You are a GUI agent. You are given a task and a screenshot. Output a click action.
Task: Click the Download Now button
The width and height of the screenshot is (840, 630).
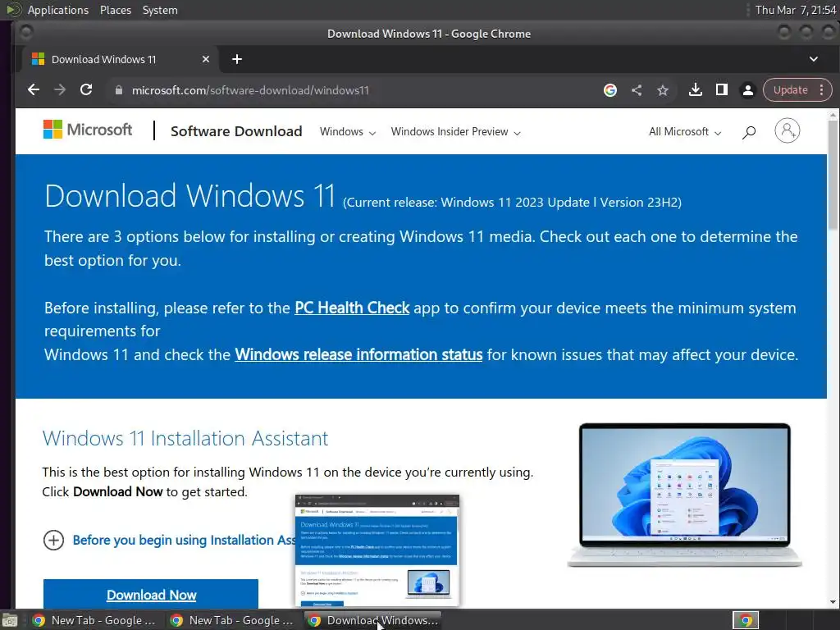[x=151, y=594]
